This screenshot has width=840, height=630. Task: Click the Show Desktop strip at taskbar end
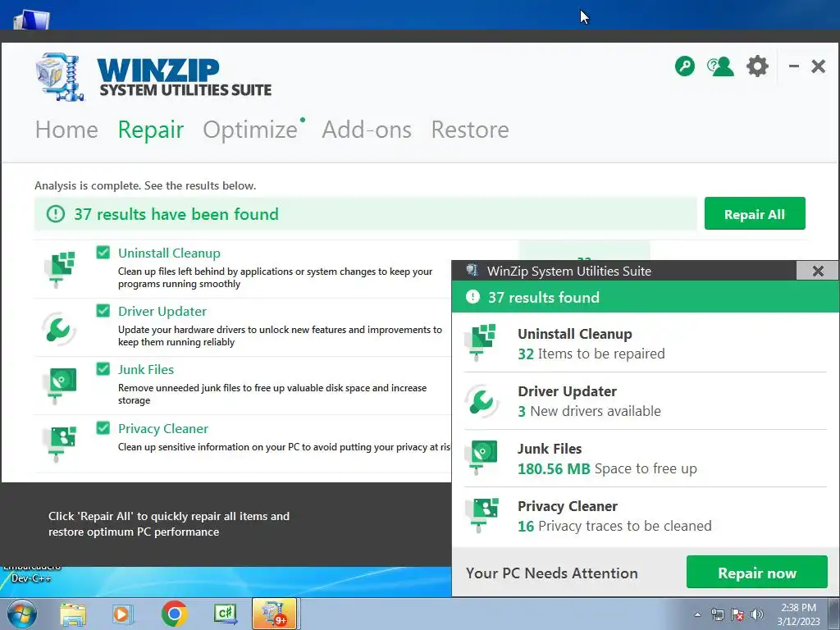point(833,614)
